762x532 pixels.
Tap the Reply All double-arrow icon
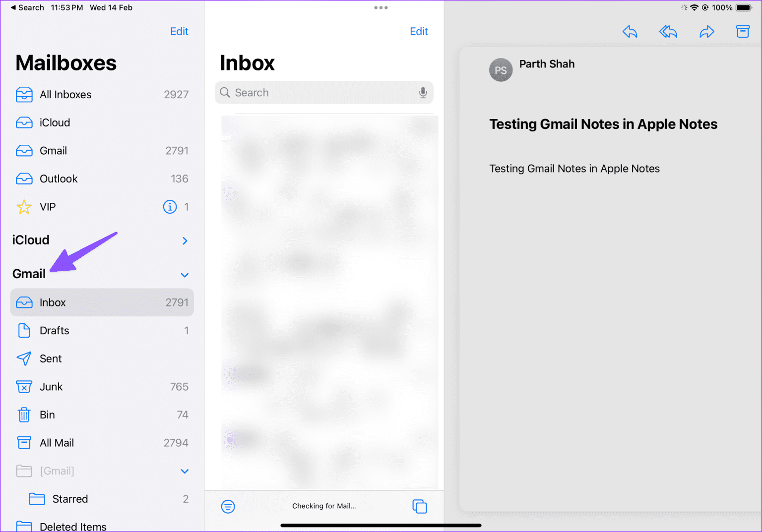click(x=668, y=32)
